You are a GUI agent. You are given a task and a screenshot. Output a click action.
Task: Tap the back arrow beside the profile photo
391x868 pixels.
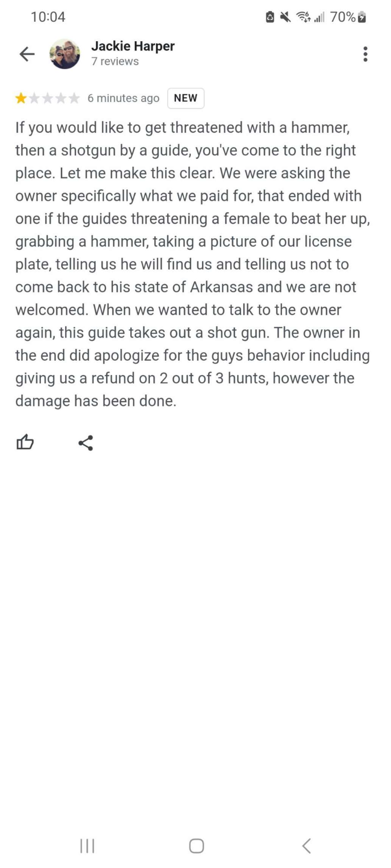[x=27, y=54]
